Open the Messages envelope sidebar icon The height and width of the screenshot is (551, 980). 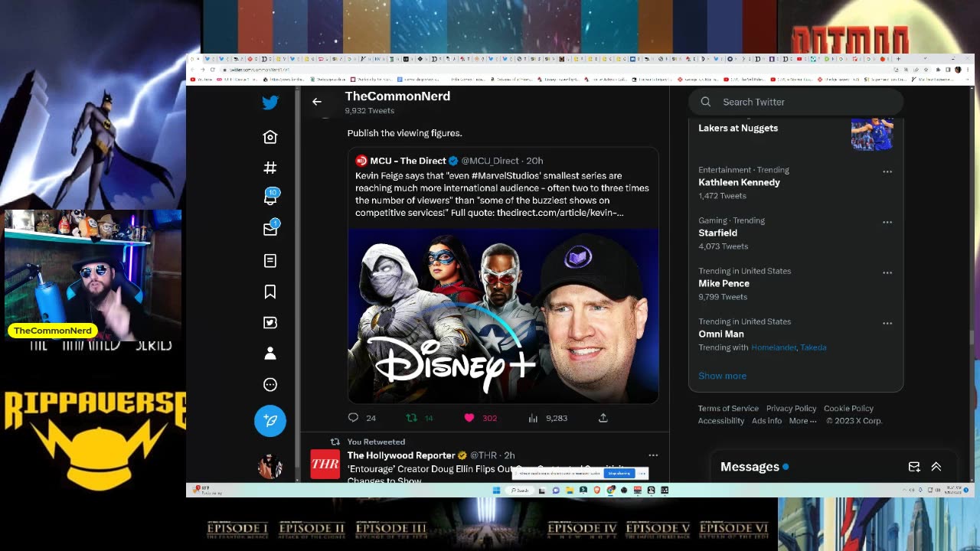click(270, 229)
